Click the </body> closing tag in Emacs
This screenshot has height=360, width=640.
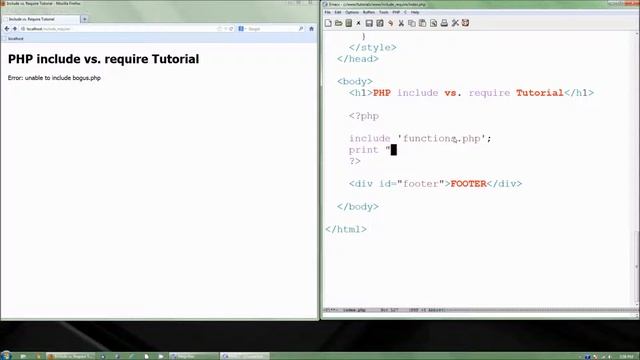pos(358,207)
